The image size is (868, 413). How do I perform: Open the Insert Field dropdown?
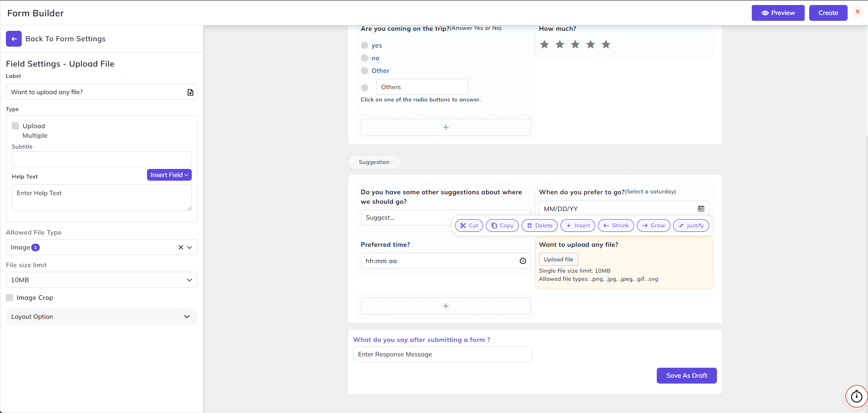169,175
